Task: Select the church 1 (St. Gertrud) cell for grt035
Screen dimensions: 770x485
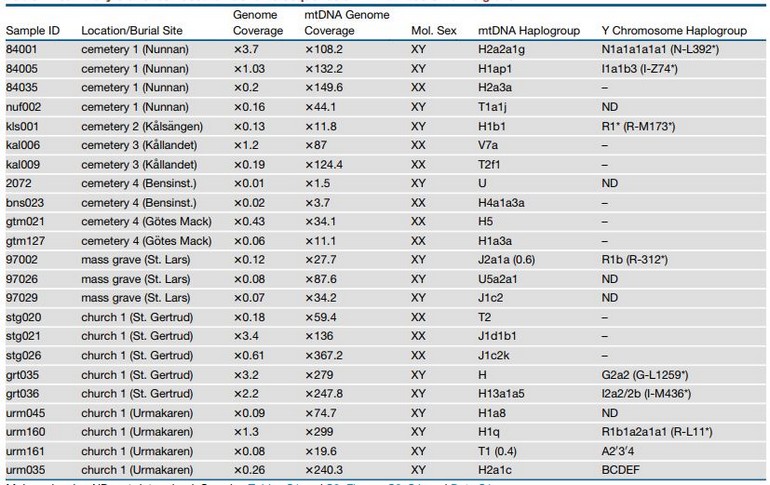Action: pos(137,375)
